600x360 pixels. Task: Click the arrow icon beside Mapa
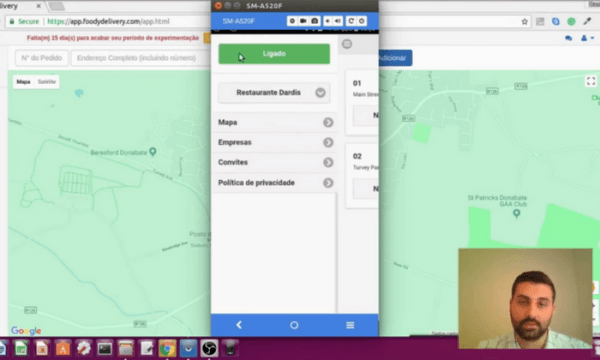tap(328, 122)
